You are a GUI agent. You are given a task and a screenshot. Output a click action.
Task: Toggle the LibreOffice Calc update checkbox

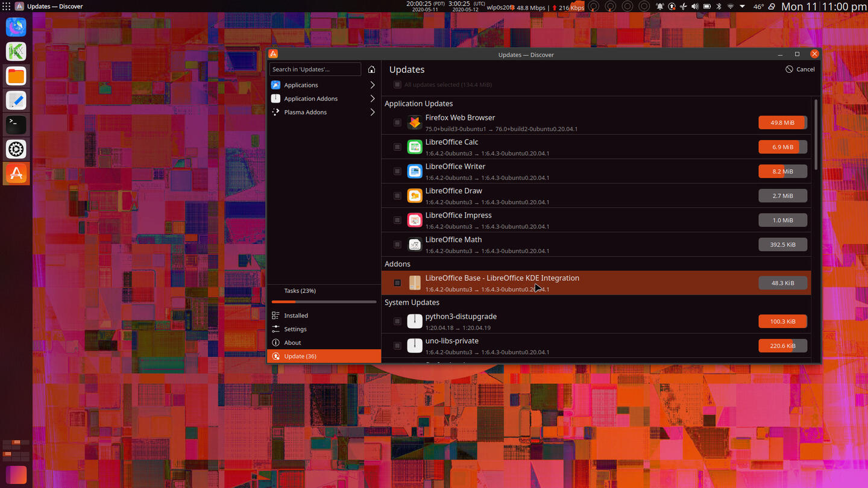[x=397, y=147]
